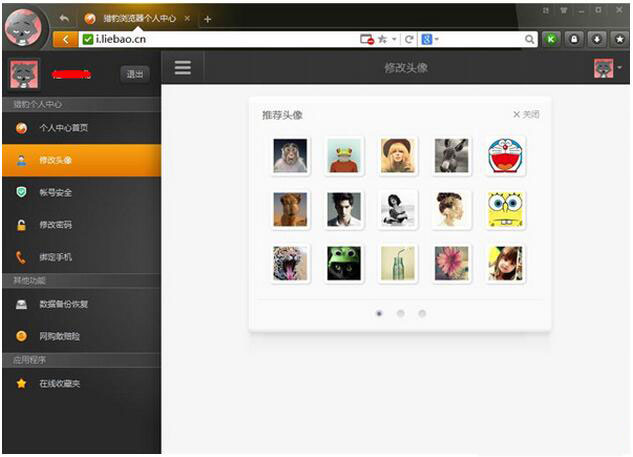Click the 退出 logout button
The image size is (633, 457).
[x=134, y=74]
